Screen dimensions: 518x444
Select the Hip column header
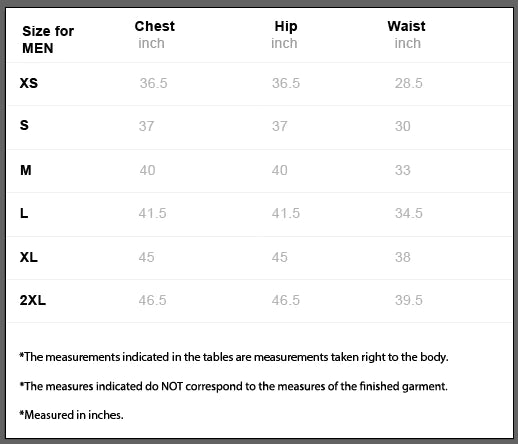click(286, 27)
